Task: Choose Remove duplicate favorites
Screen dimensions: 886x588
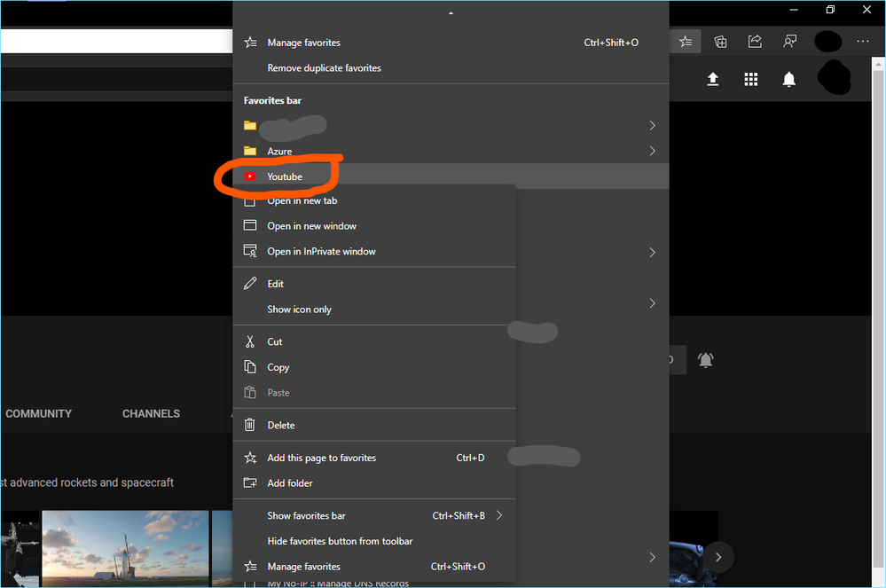Action: [451, 67]
